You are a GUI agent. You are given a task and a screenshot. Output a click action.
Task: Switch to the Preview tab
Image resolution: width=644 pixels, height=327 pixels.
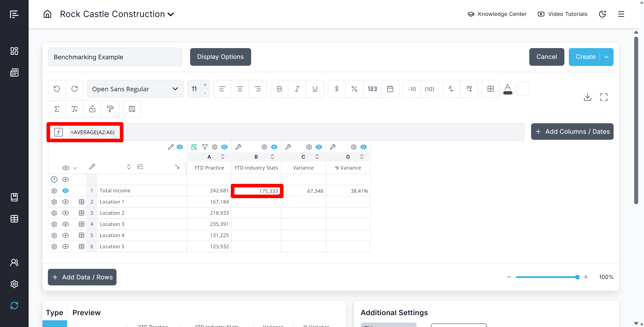[x=86, y=312]
